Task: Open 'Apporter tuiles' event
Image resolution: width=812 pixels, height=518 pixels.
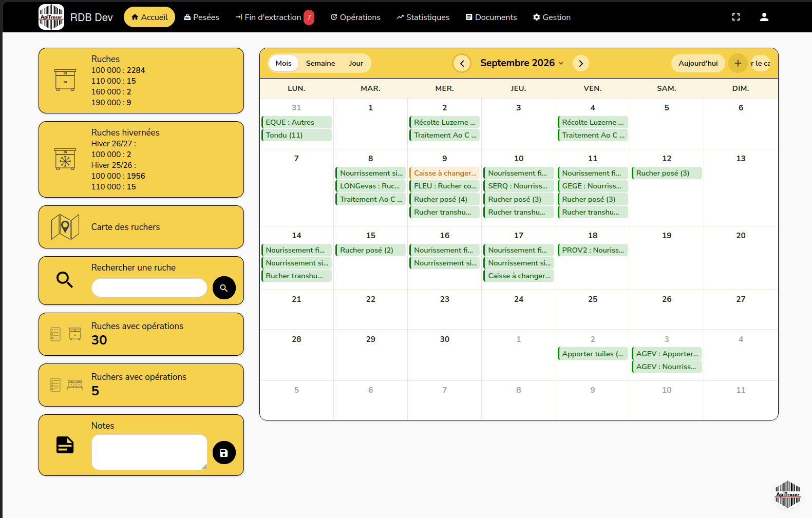Action: click(x=593, y=354)
